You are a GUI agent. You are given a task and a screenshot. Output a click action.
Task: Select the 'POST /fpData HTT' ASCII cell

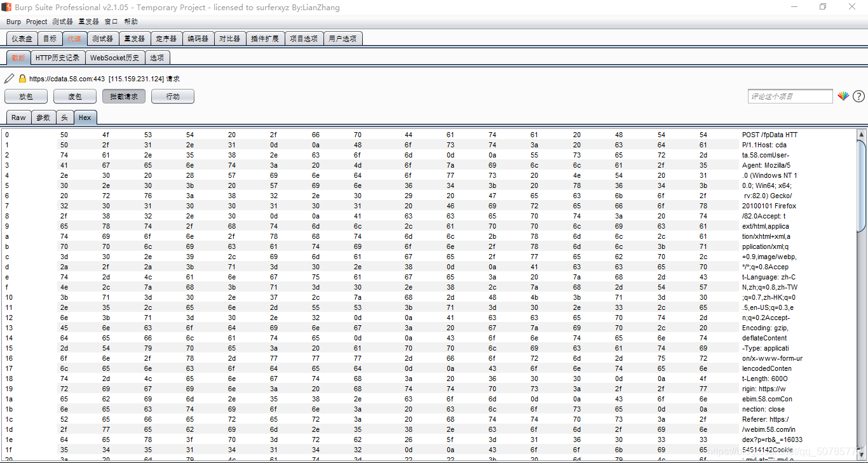[x=770, y=135]
